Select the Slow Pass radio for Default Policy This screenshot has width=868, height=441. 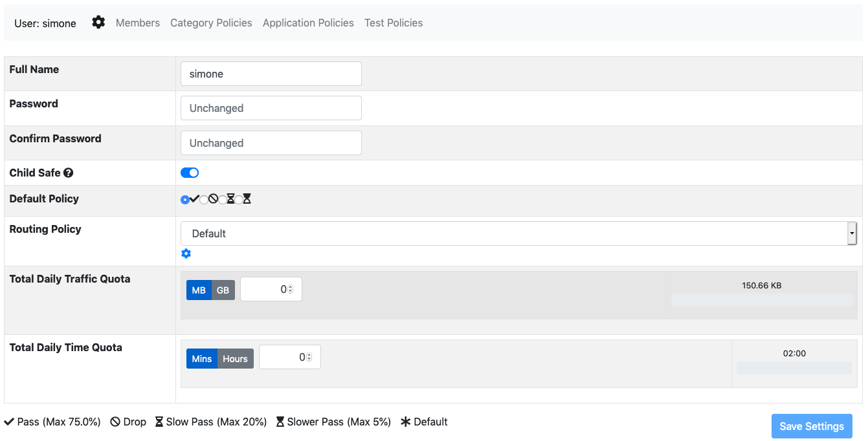coord(222,200)
